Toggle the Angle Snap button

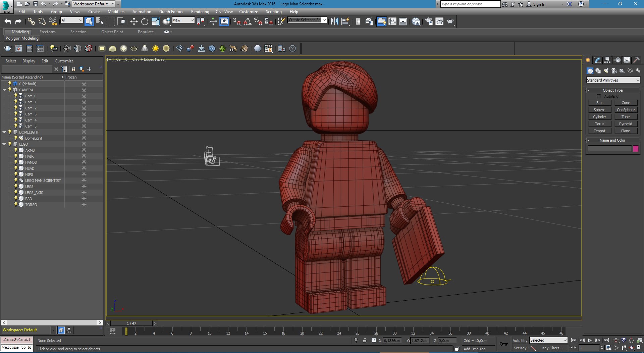tap(247, 21)
